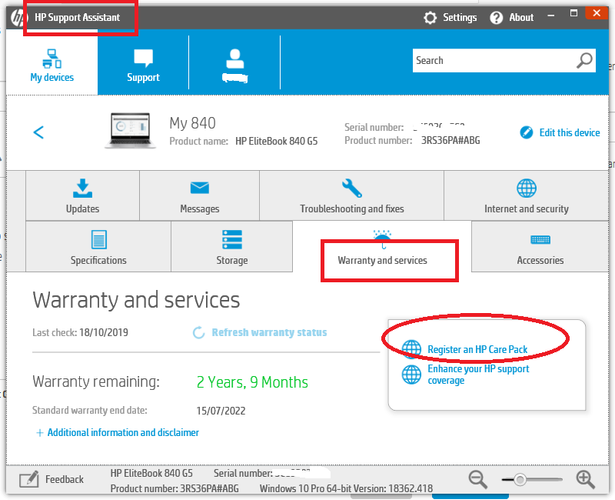Click Edit this device link
Image resolution: width=615 pixels, height=500 pixels.
tap(569, 133)
